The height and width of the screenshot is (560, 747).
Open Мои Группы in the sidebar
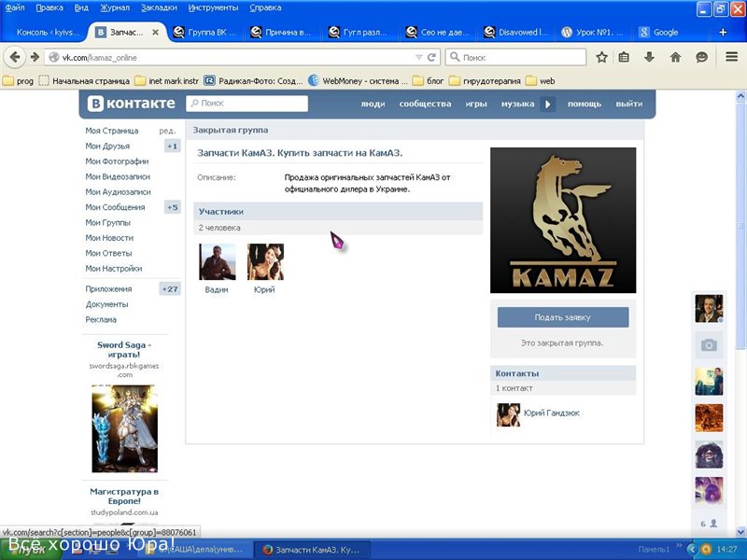point(107,222)
